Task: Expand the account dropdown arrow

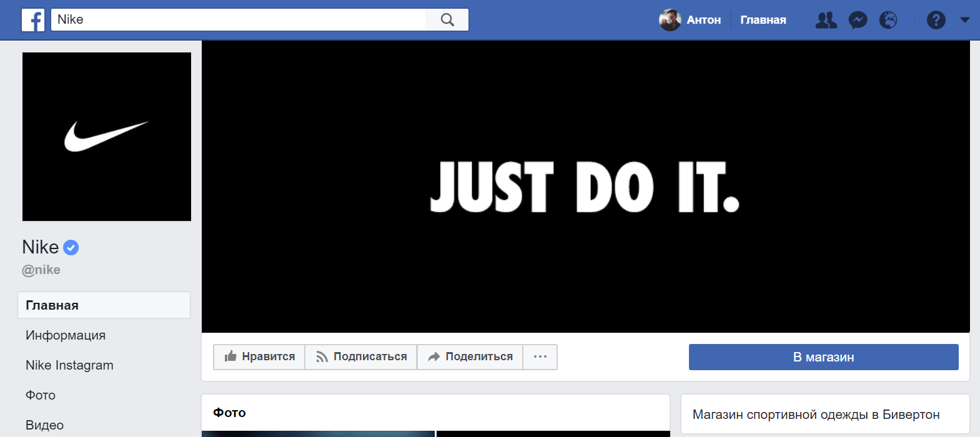Action: (964, 20)
